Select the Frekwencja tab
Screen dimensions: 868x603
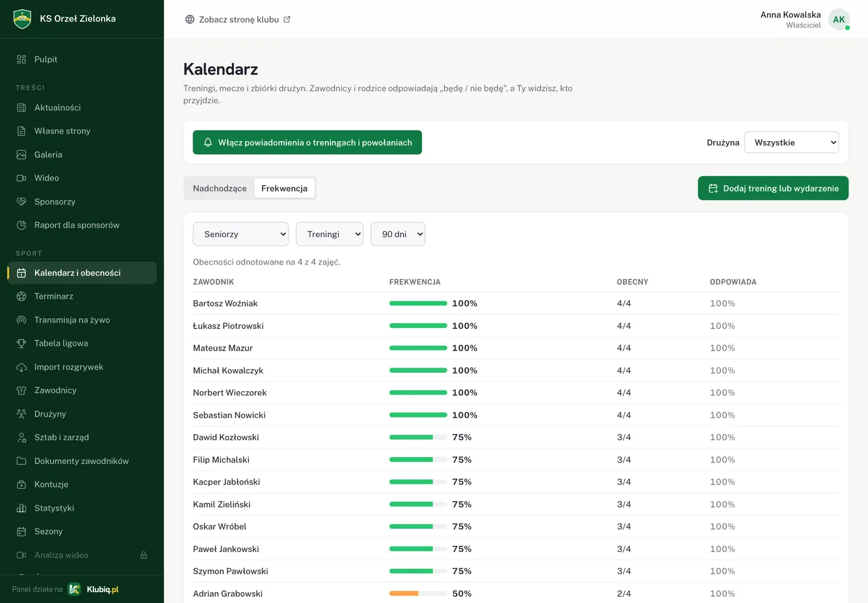coord(284,188)
